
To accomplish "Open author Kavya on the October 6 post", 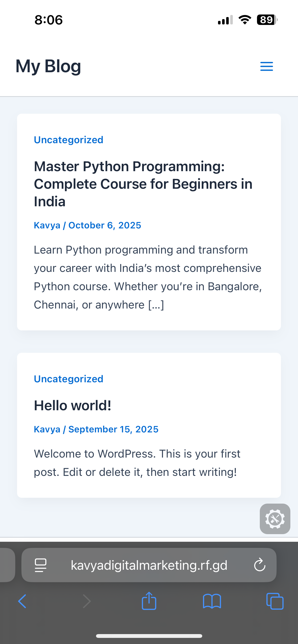I will pyautogui.click(x=47, y=225).
